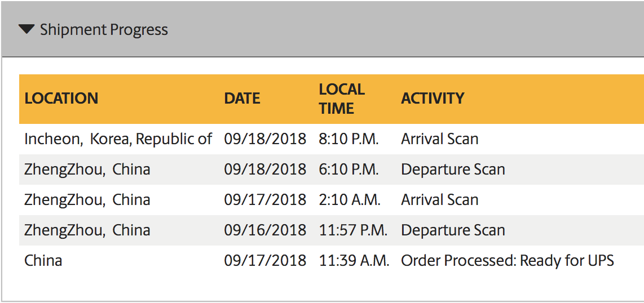Collapse the Shipment Progress triangle arrow

pos(27,29)
